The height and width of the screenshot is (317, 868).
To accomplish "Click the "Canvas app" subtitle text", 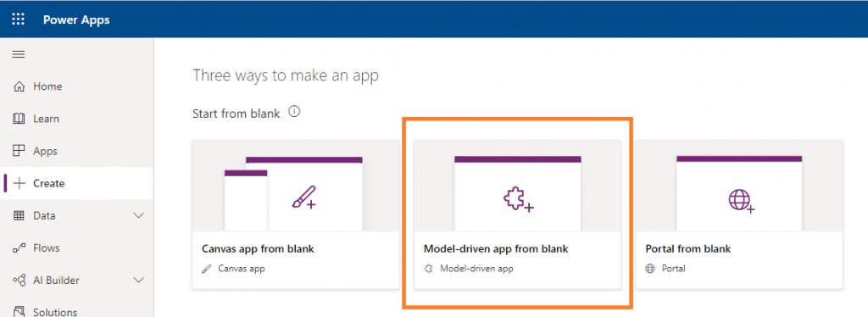I will pos(242,269).
